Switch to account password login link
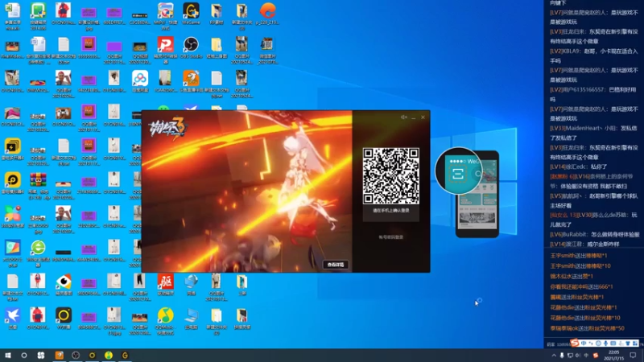The image size is (644, 362). 390,237
